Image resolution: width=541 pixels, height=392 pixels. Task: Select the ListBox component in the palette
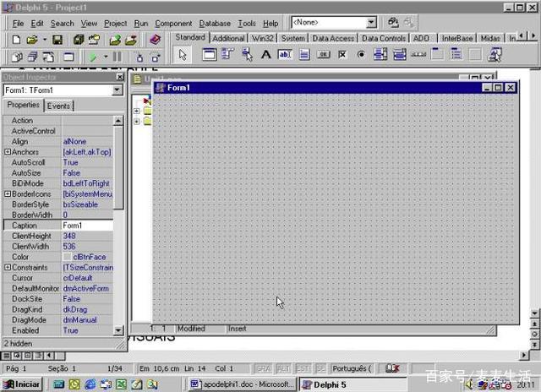380,54
